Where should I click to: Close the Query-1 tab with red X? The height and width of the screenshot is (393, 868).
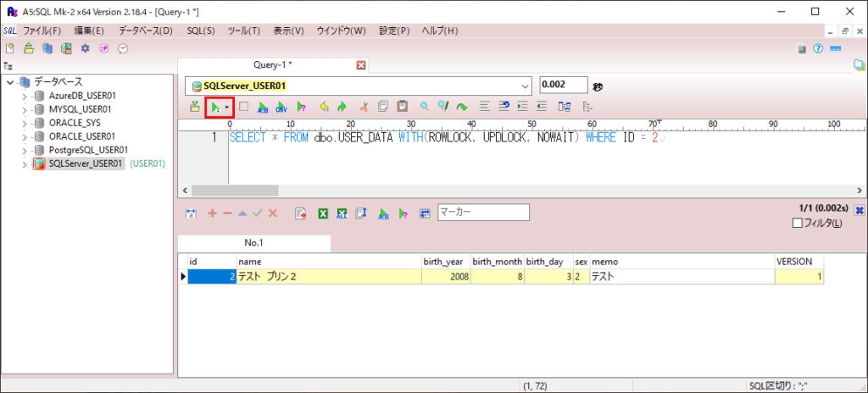point(361,65)
